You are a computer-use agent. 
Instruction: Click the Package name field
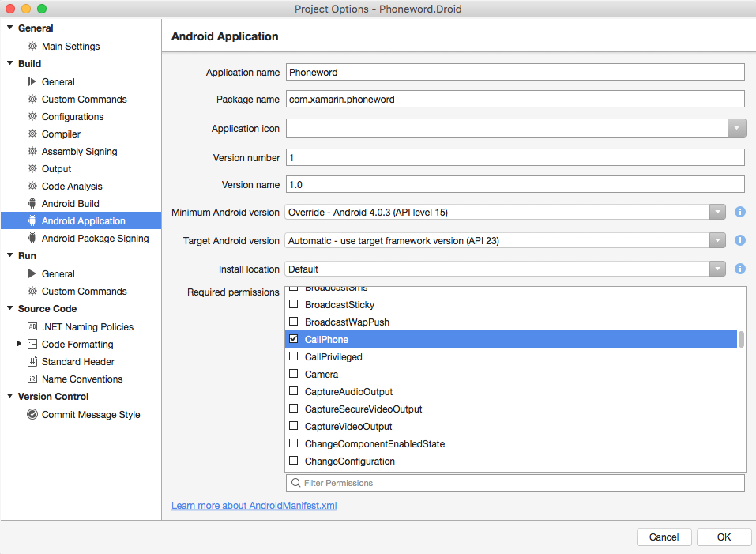[515, 100]
